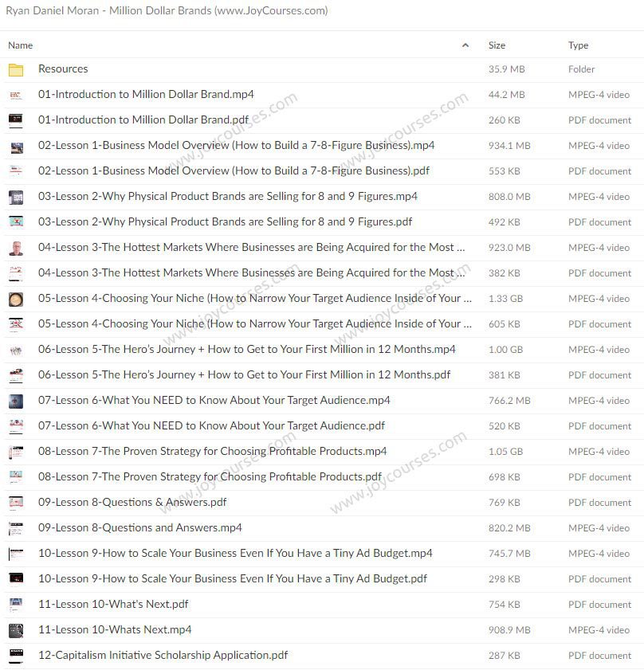Select the thumbnail of the 923.0 MB Hottest Markets video
644x670 pixels.
click(x=16, y=248)
